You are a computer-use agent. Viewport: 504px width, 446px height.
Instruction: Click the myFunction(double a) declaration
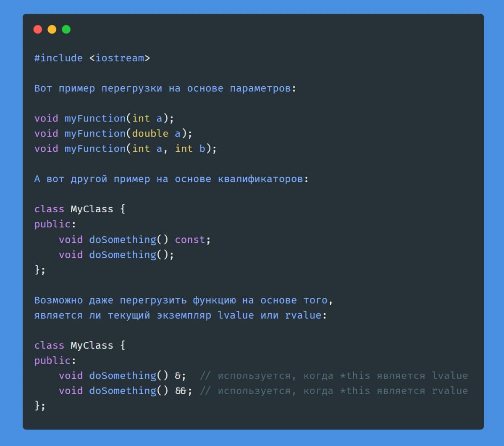[113, 134]
